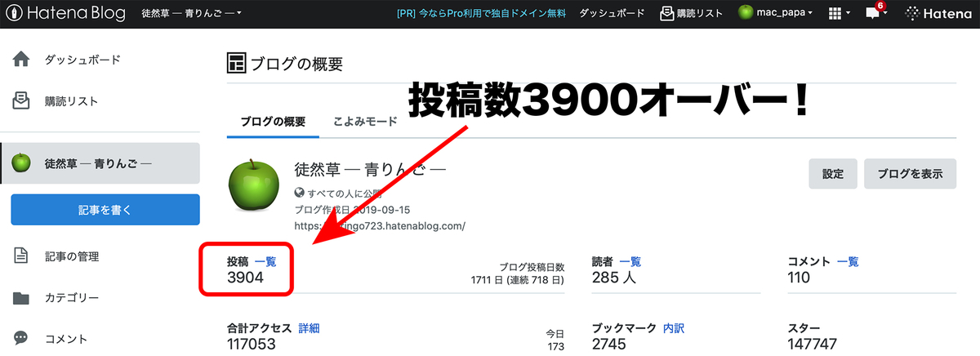Open 一覧 link next to コメント stat
This screenshot has width=980, height=356.
[848, 262]
